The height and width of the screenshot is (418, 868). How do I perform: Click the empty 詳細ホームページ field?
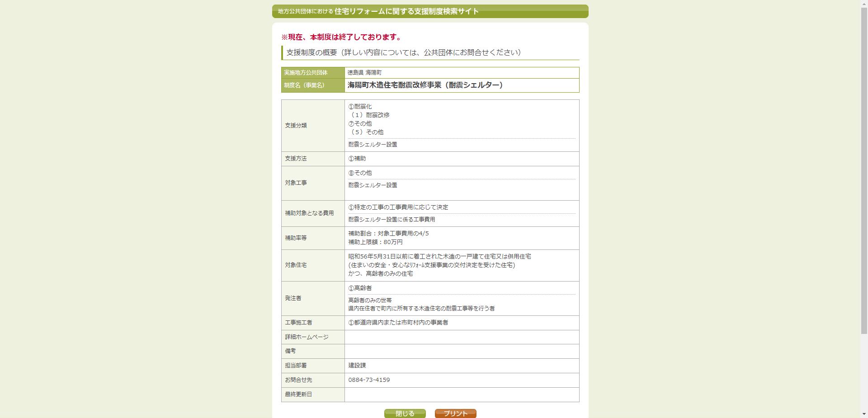(x=461, y=337)
